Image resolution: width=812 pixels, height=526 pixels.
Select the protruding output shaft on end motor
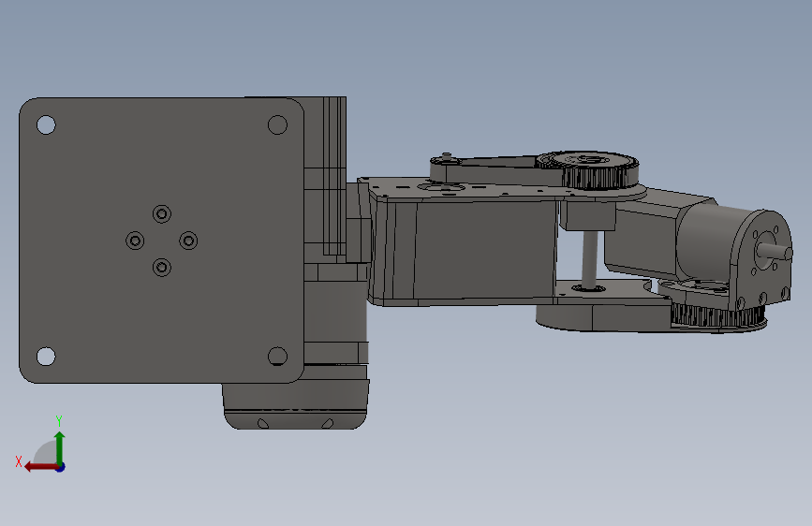(x=775, y=251)
